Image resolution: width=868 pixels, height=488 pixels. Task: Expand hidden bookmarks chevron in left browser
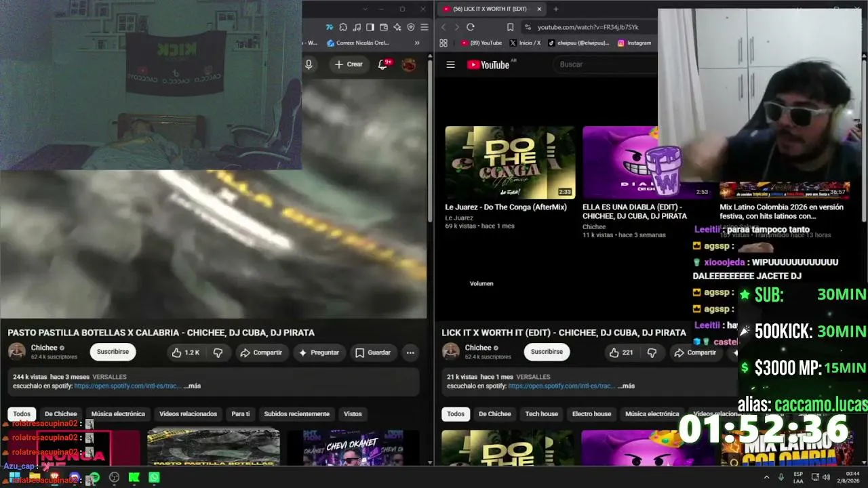point(417,43)
